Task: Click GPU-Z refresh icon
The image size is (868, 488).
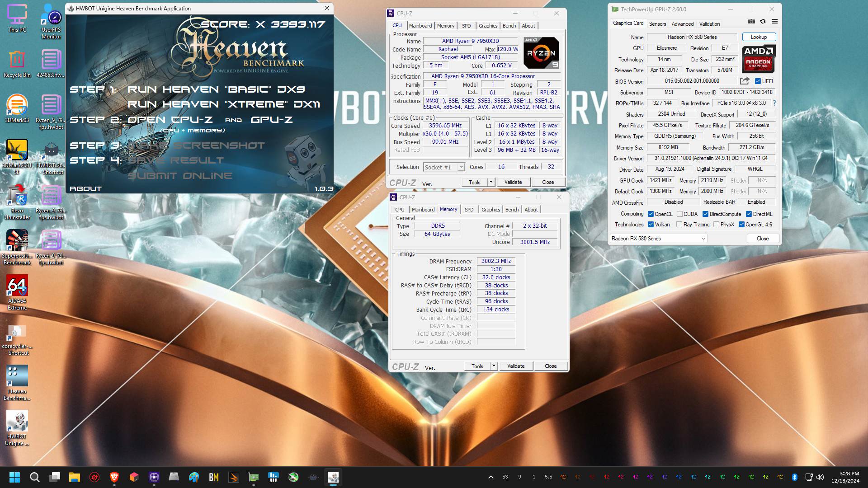Action: pyautogui.click(x=763, y=21)
